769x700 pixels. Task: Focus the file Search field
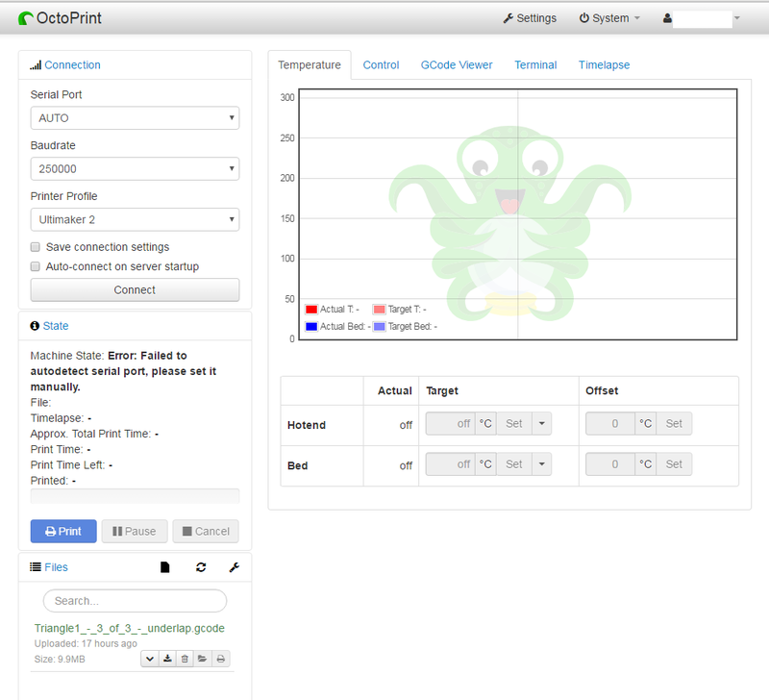click(x=135, y=601)
